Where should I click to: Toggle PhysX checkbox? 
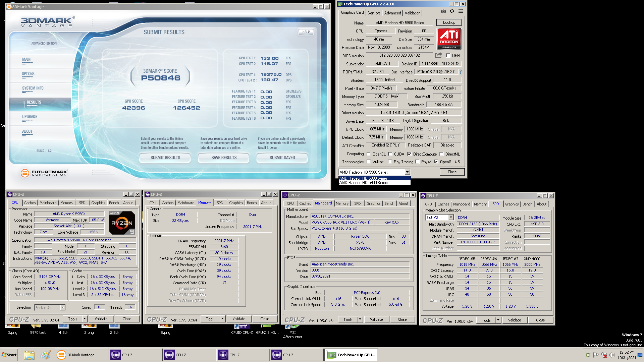[x=417, y=162]
